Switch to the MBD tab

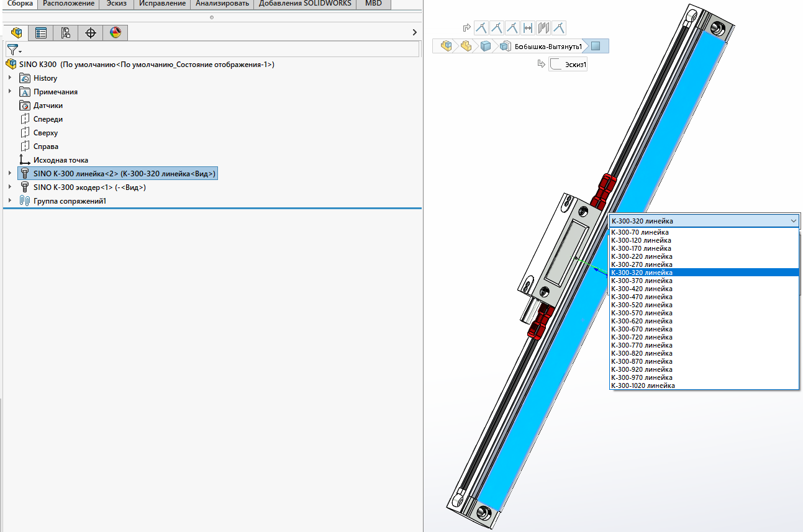[374, 4]
